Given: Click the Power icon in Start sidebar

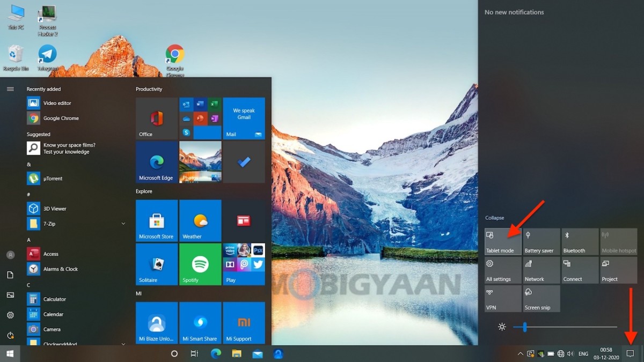Looking at the screenshot, I should click(x=10, y=335).
